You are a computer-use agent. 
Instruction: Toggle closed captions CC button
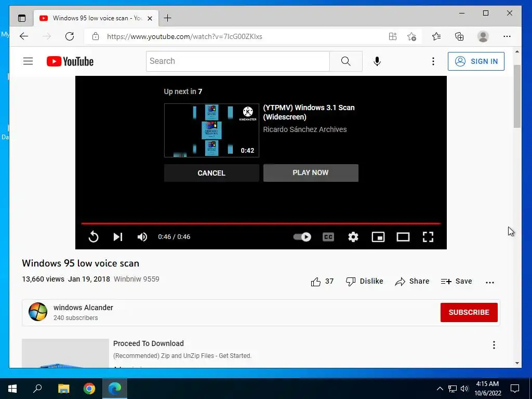pyautogui.click(x=328, y=237)
